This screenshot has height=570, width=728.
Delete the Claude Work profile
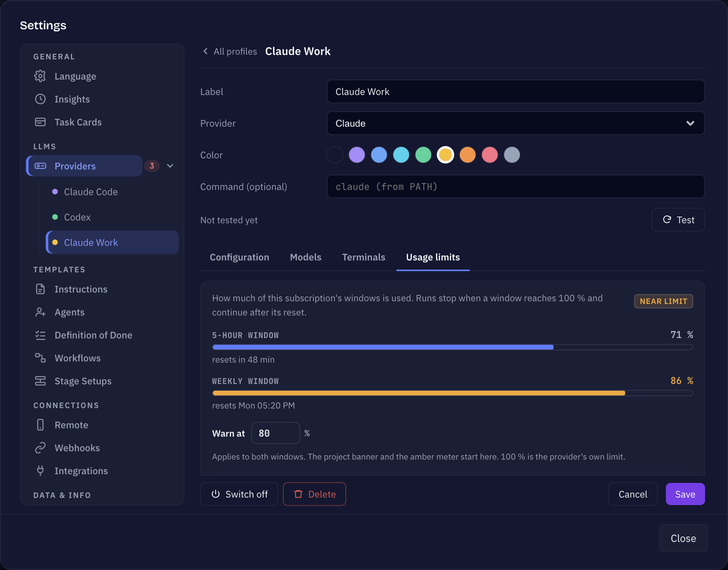pos(315,494)
